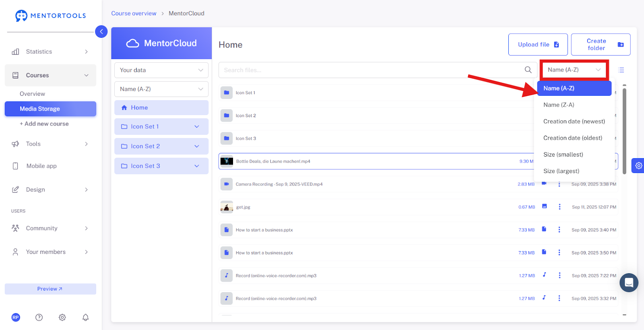Image resolution: width=644 pixels, height=330 pixels.
Task: Navigate to Course overview breadcrumb
Action: coord(134,13)
